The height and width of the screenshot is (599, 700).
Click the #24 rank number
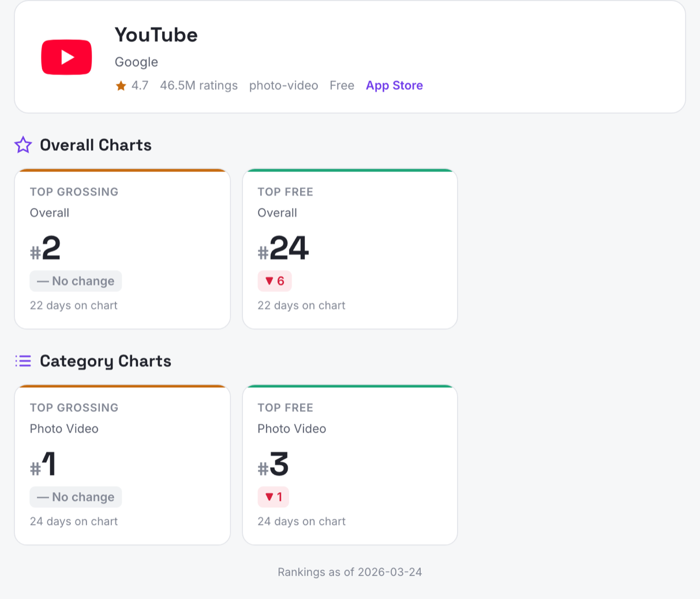[283, 249]
